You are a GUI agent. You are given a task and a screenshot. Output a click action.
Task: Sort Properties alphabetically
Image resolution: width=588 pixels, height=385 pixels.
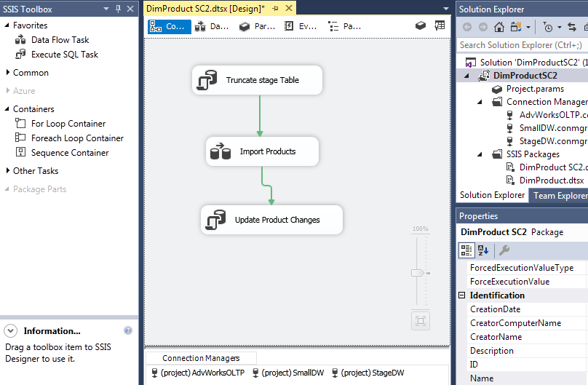point(483,250)
